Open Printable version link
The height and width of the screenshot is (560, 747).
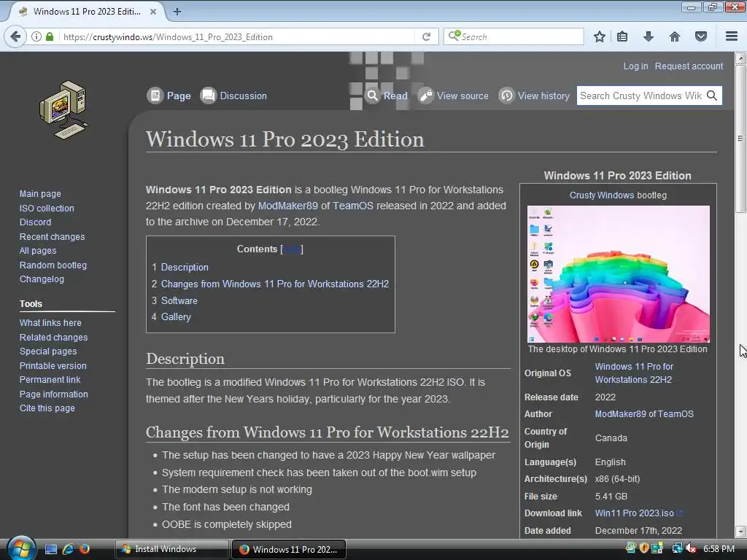(x=53, y=366)
